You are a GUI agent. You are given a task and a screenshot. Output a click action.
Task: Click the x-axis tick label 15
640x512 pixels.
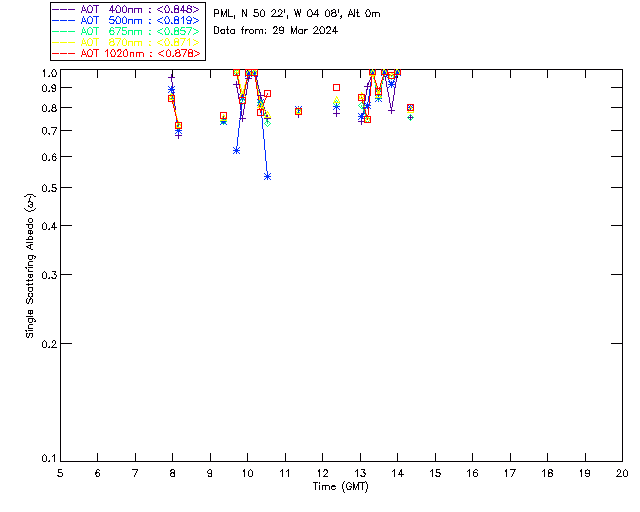tap(435, 473)
